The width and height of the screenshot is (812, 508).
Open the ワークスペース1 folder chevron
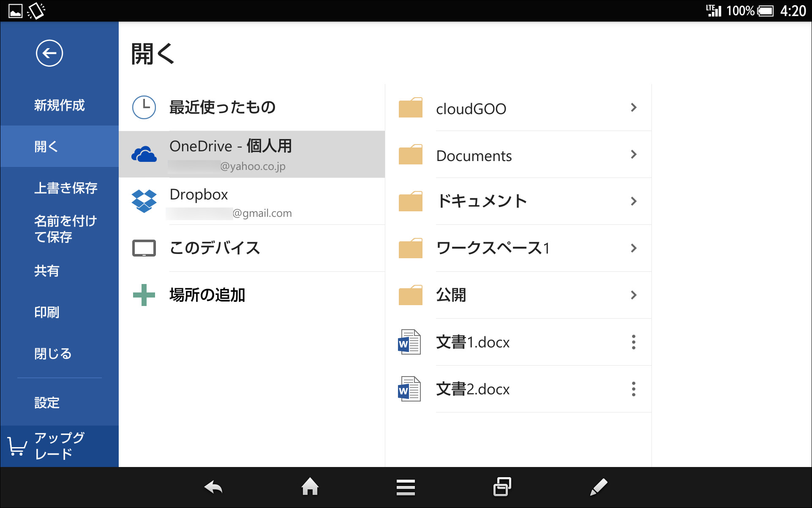634,249
